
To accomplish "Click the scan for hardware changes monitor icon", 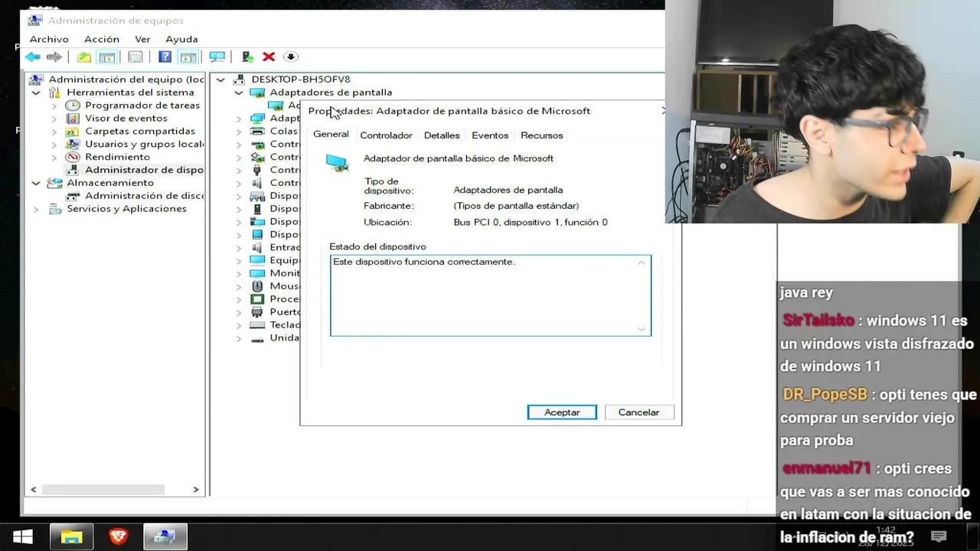I will coord(217,57).
